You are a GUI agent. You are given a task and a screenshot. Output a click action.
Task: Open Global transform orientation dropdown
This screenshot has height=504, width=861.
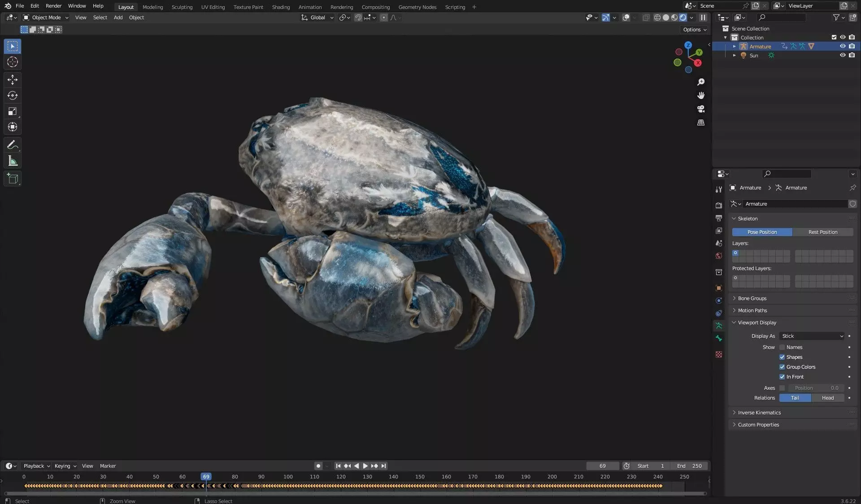pyautogui.click(x=317, y=17)
